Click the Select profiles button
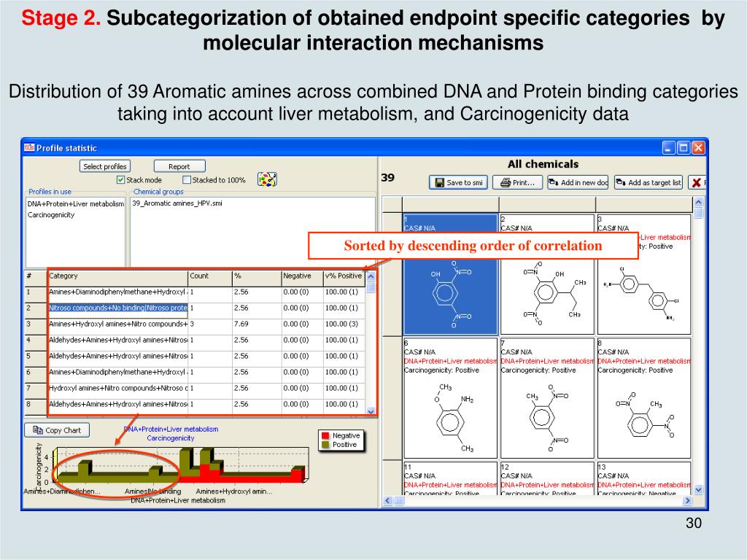Viewport: 747px width, 560px height. (105, 166)
